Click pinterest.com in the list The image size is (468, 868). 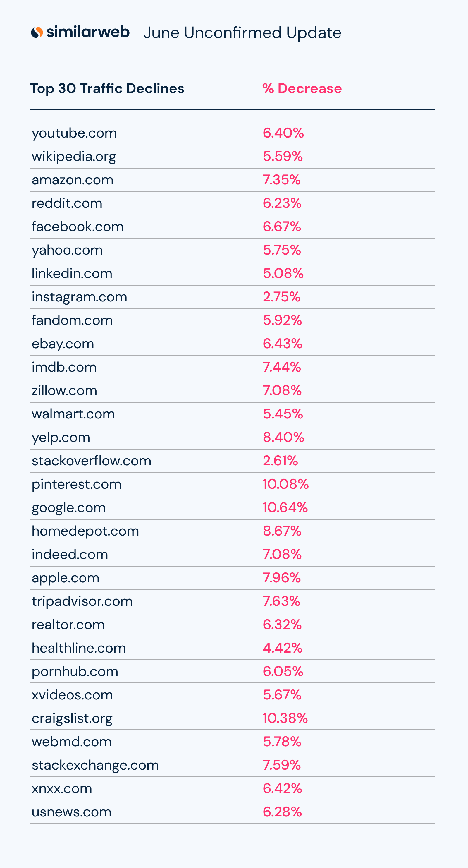pyautogui.click(x=76, y=484)
